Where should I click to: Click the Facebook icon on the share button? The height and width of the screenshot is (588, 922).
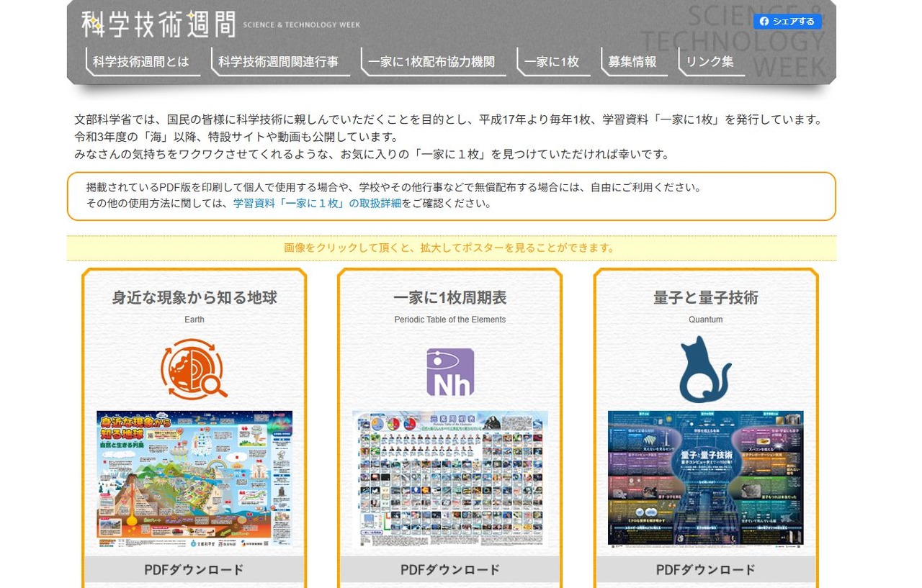[764, 21]
